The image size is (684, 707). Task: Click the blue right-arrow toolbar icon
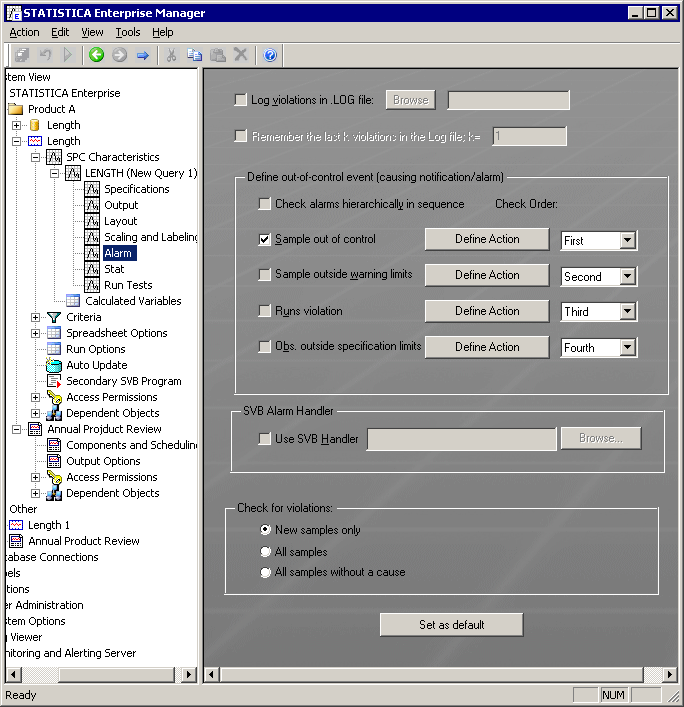[142, 55]
